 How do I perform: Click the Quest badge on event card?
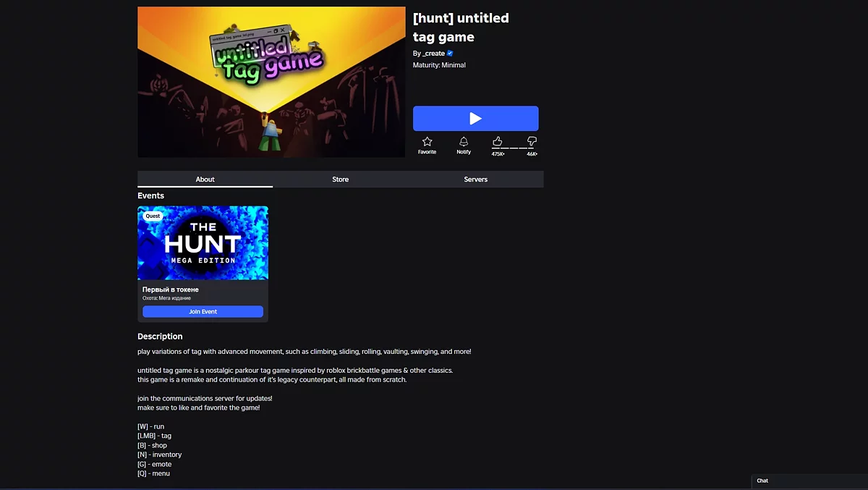(x=153, y=216)
